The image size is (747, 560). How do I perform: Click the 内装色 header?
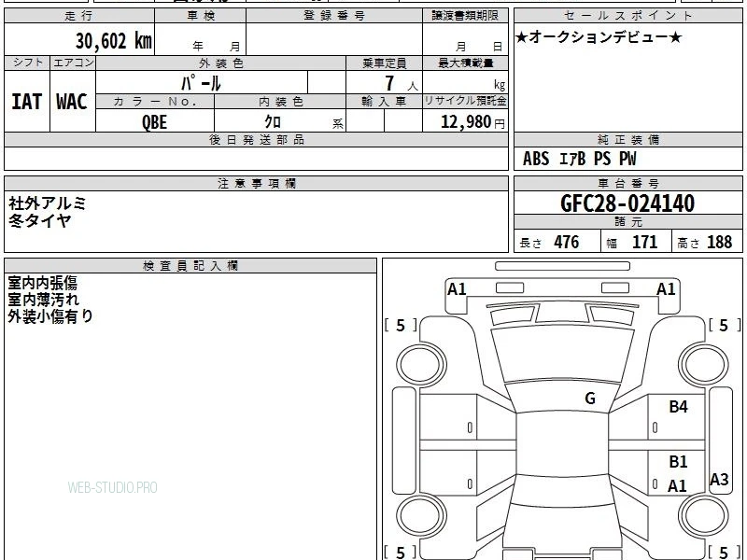click(x=281, y=102)
